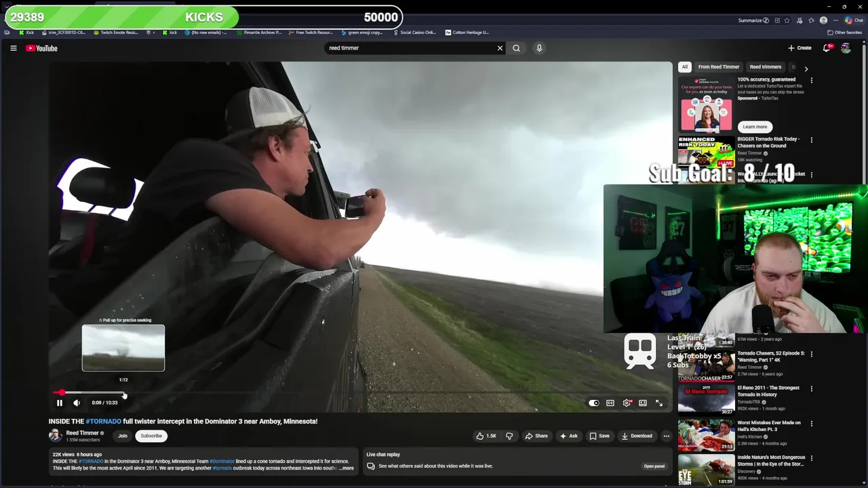Viewport: 868px width, 488px height.
Task: Toggle closed captions in player
Action: 610,403
